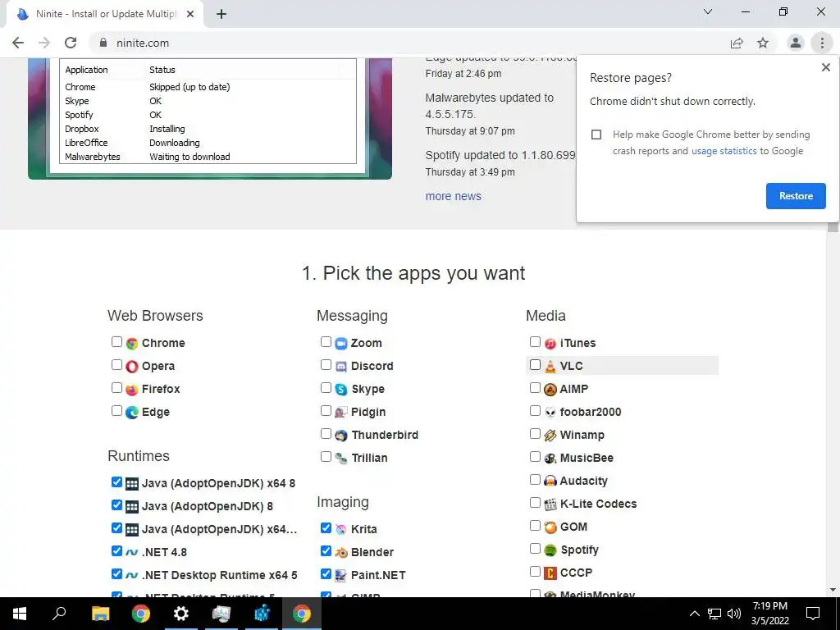
Task: Click the MusicBee icon
Action: (x=550, y=459)
